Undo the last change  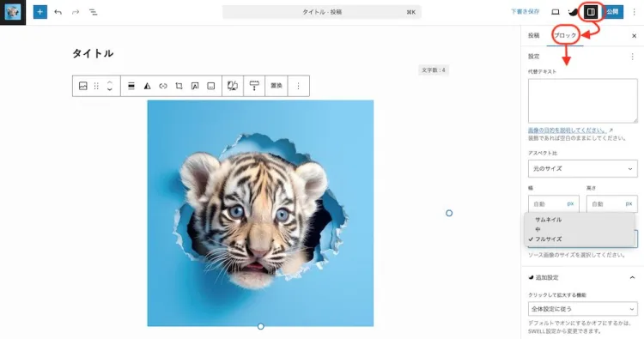(58, 12)
